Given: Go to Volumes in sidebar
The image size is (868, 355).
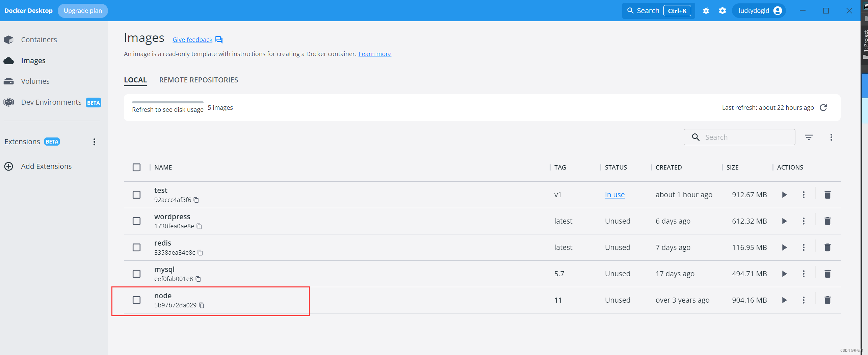Looking at the screenshot, I should (x=35, y=81).
